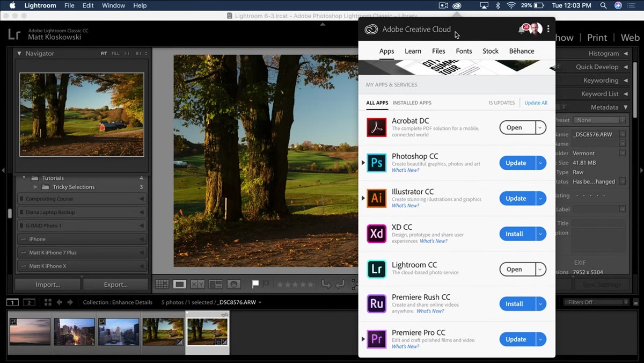This screenshot has height=363, width=644.
Task: Switch to Creative Cloud Learn tab
Action: click(413, 51)
